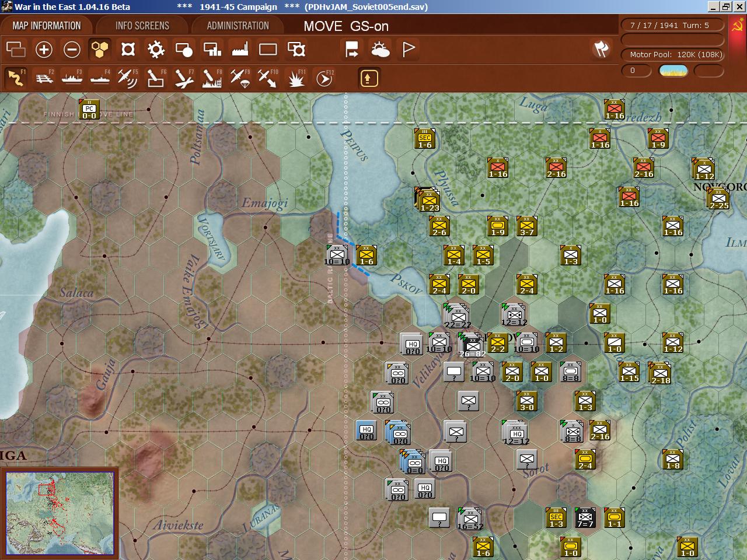Select the F7 bomb airfield mode
Screen dimensions: 747x560
click(184, 78)
